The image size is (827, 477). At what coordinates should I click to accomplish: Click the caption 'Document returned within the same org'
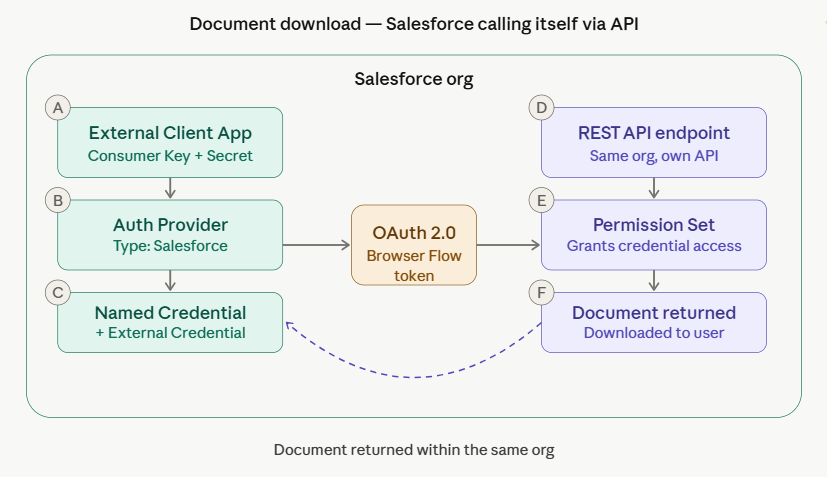(414, 450)
